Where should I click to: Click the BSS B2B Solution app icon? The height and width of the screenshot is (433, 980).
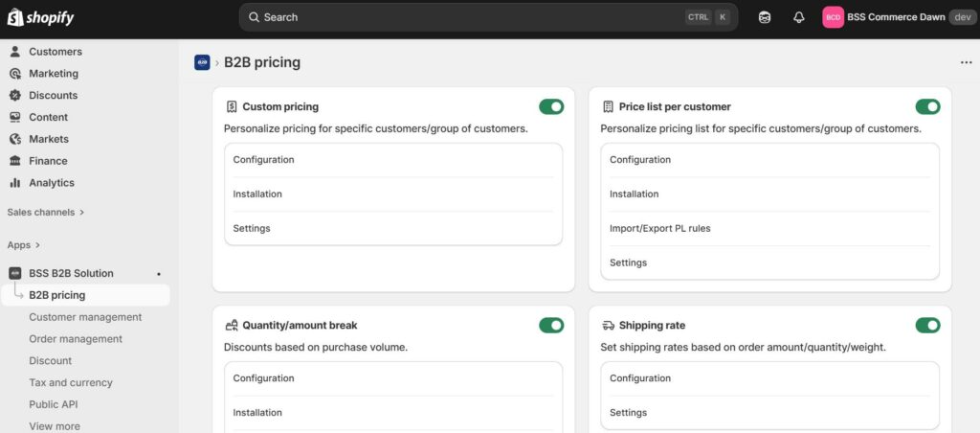(x=15, y=273)
